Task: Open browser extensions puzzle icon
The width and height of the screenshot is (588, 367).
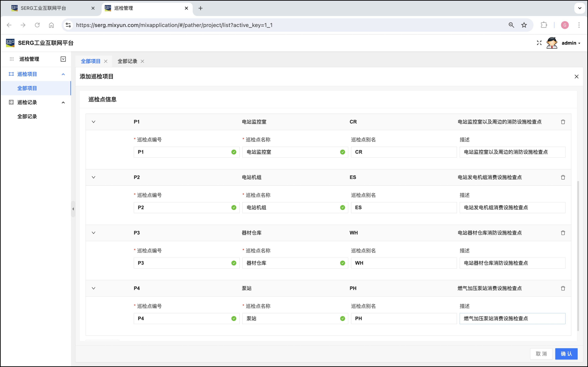Action: coord(544,25)
